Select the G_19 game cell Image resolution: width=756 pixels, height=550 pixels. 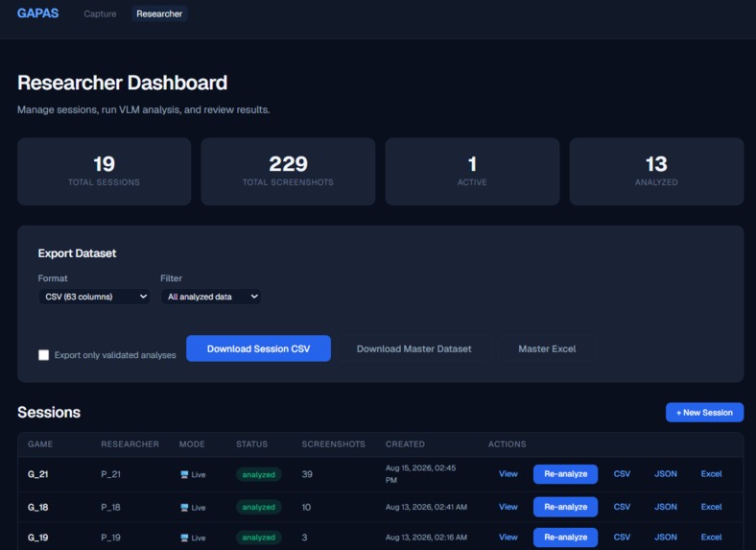(x=37, y=538)
